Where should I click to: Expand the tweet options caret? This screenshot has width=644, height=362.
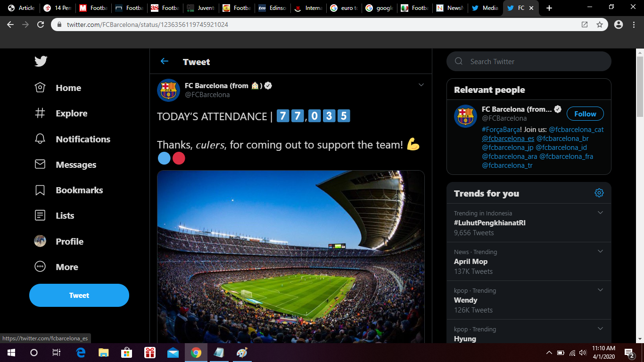click(421, 85)
